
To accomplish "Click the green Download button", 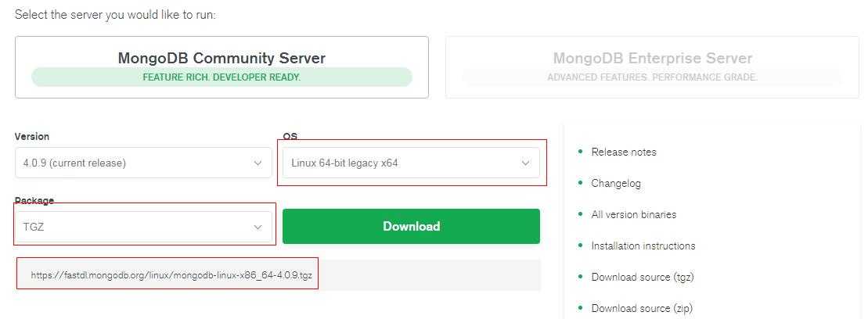I will [x=412, y=226].
